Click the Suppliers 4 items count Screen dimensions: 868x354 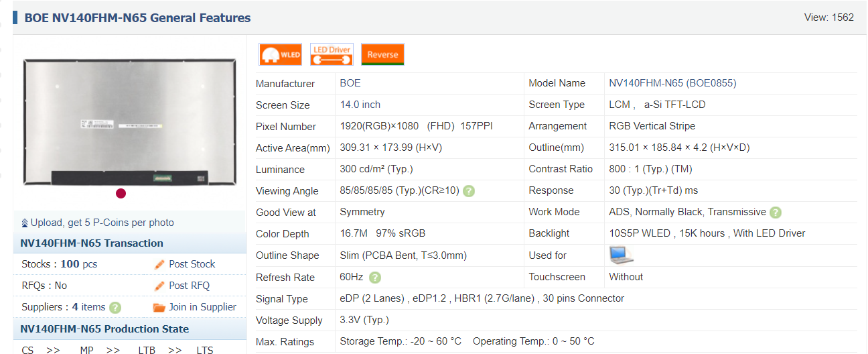(x=89, y=307)
